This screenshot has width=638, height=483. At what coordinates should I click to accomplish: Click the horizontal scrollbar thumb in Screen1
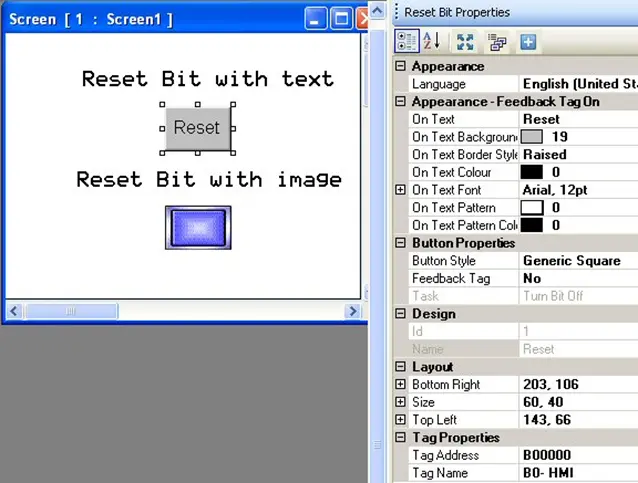point(71,311)
